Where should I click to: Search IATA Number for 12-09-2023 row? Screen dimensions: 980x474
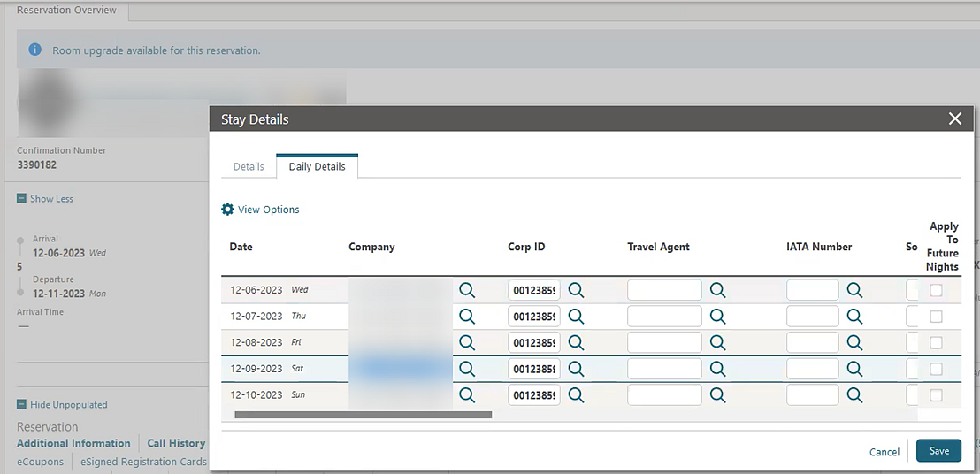pyautogui.click(x=854, y=369)
